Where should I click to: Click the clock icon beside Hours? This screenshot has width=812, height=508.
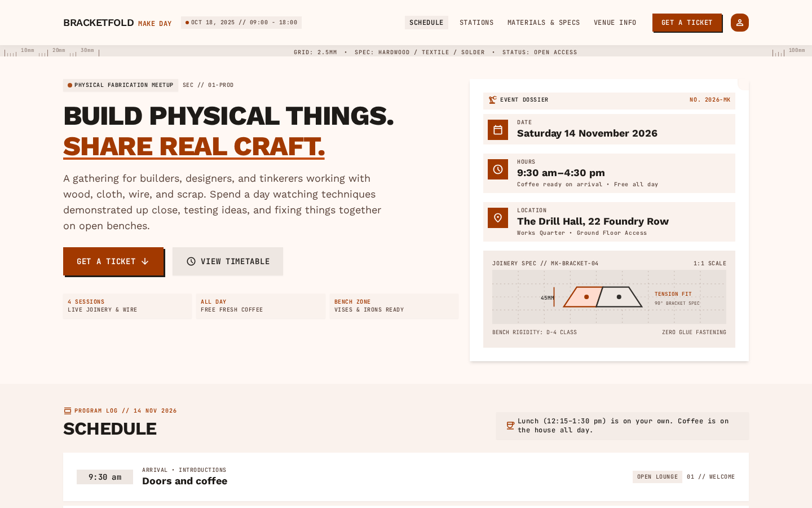click(498, 169)
